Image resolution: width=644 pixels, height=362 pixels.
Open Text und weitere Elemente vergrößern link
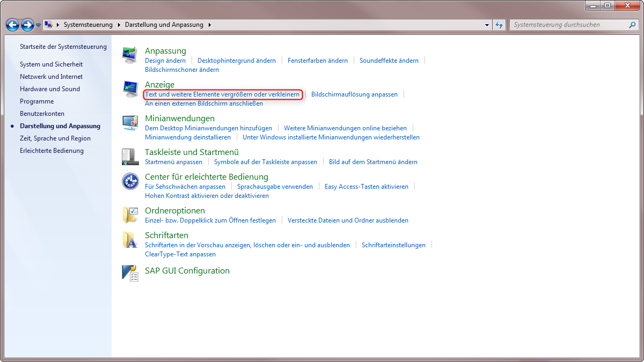[x=222, y=94]
